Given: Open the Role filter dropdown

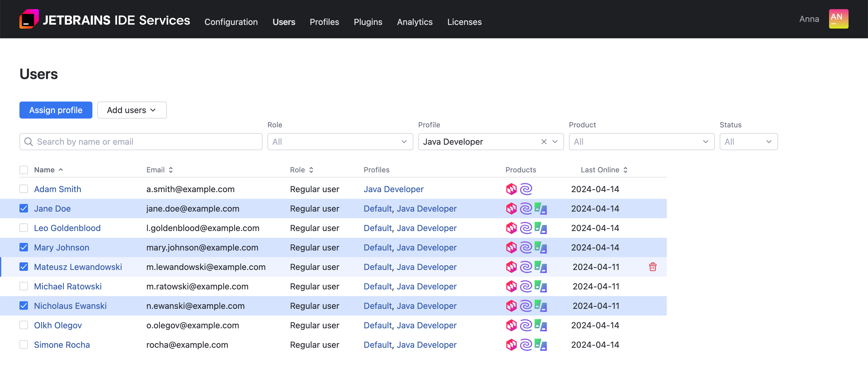Looking at the screenshot, I should pyautogui.click(x=340, y=142).
